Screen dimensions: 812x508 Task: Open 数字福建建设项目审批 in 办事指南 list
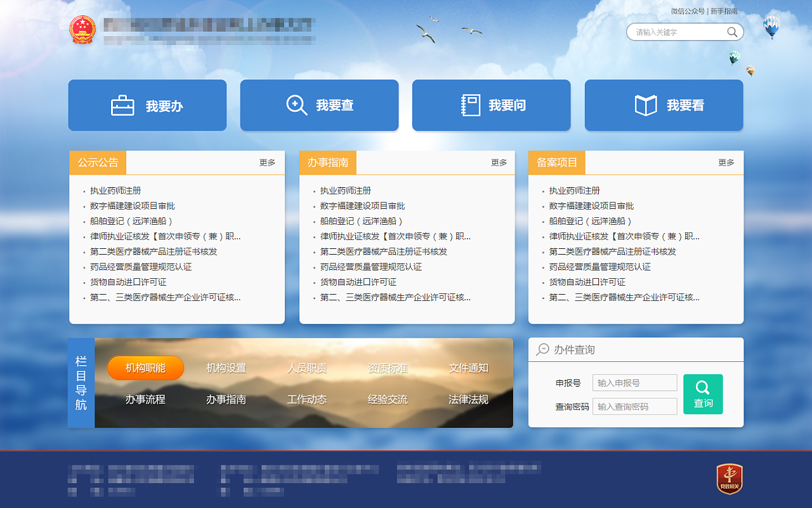tap(363, 206)
